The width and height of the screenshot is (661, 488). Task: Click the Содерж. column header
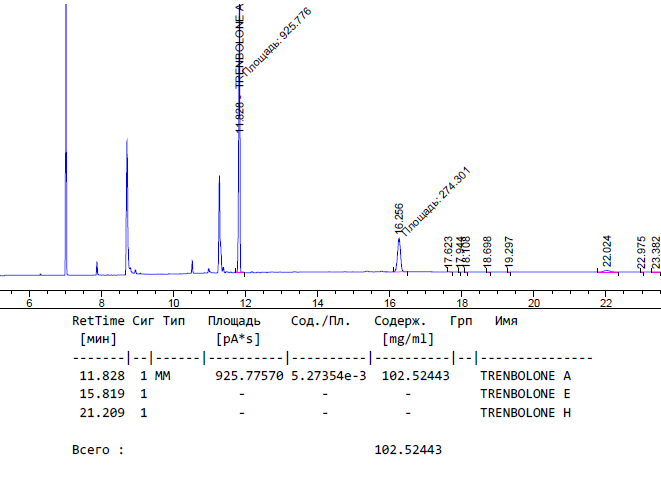[400, 322]
